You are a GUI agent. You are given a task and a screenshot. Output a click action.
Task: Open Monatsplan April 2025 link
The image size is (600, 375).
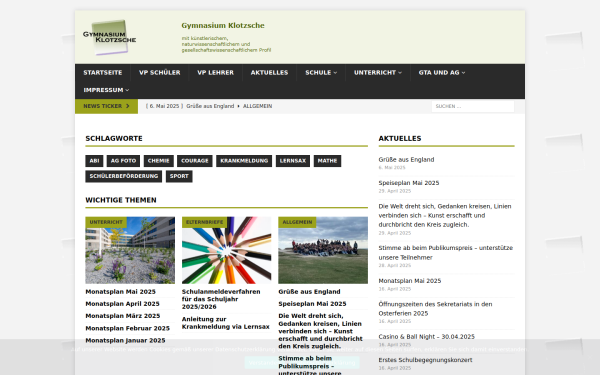tap(122, 303)
